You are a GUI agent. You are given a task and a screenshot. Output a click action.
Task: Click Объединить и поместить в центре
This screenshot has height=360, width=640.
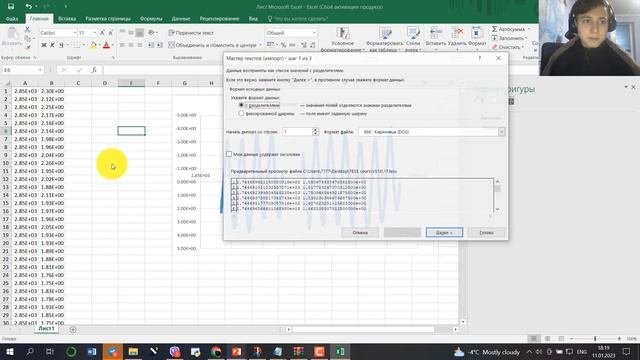coord(213,45)
